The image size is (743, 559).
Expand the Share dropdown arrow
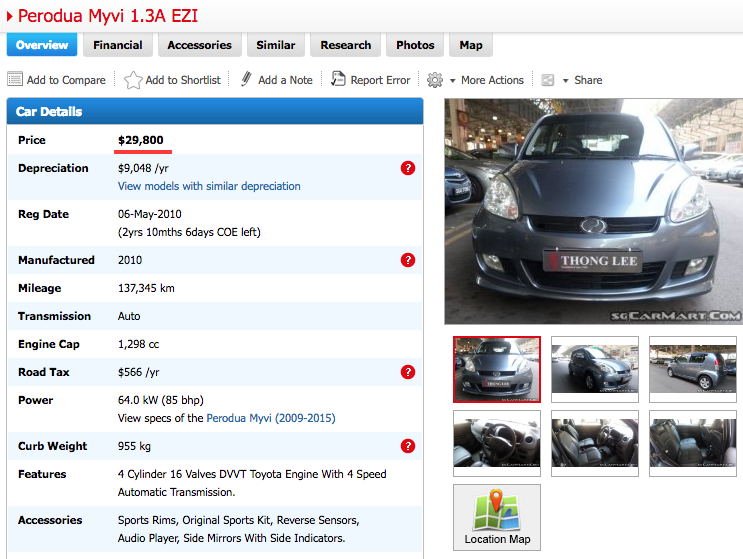[x=565, y=81]
